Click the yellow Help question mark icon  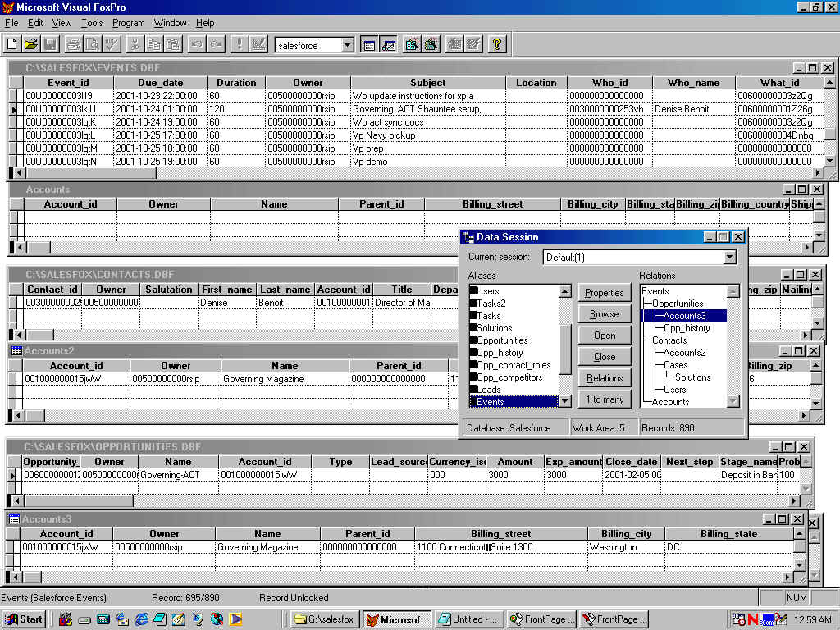pos(496,45)
